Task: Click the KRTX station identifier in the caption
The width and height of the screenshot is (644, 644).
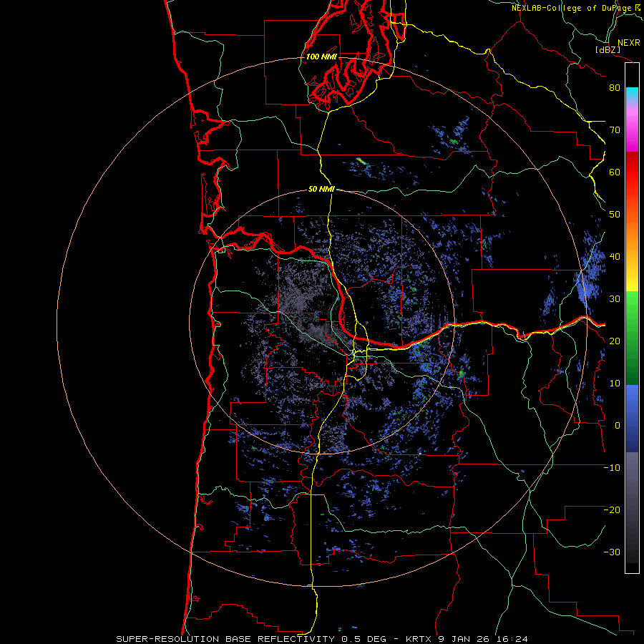Action: pyautogui.click(x=419, y=639)
